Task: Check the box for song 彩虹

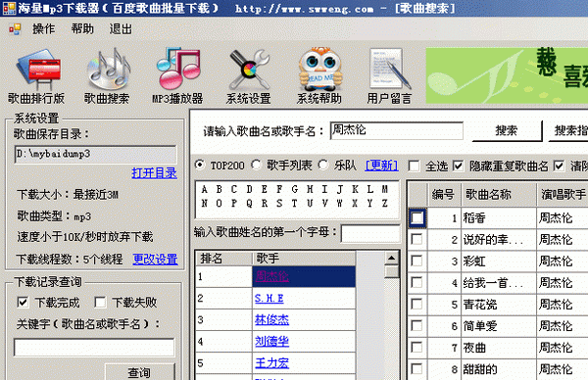Action: [417, 261]
